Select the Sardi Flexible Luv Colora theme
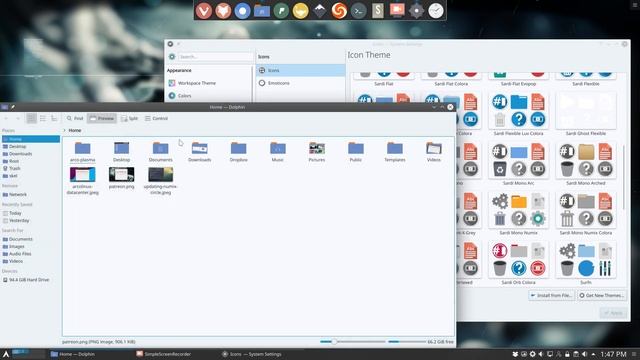 pyautogui.click(x=518, y=115)
